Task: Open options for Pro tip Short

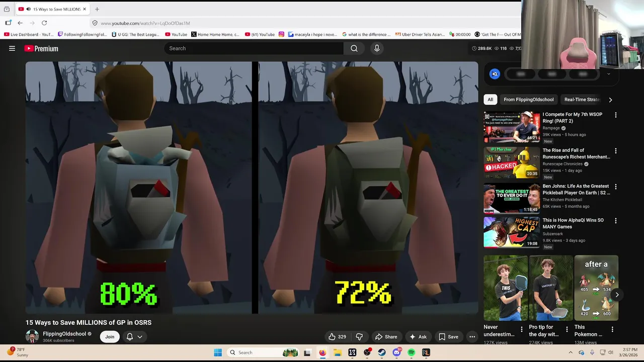Action: pyautogui.click(x=567, y=330)
